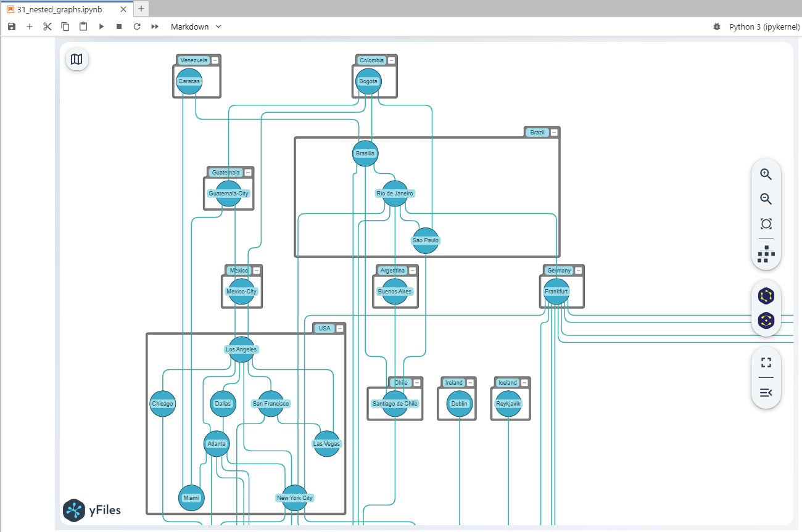Select the Mexico-City node
Screen dimensions: 802x532
[x=241, y=292]
